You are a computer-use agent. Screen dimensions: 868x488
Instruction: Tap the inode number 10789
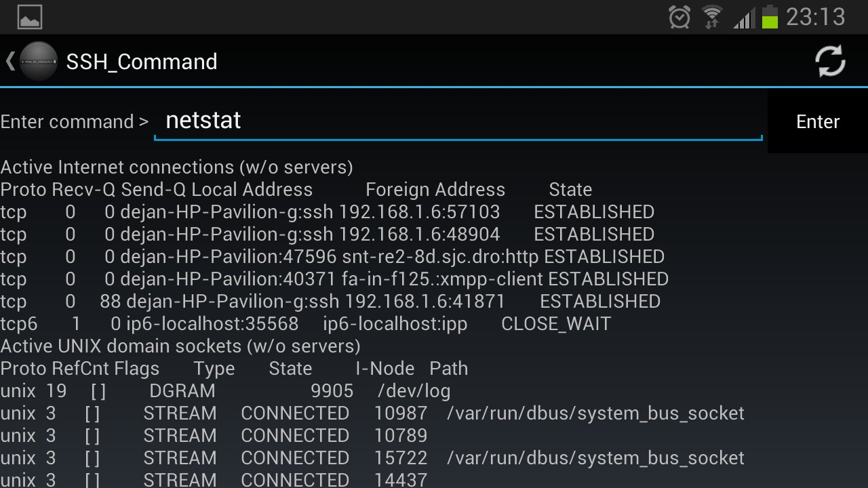click(x=401, y=436)
